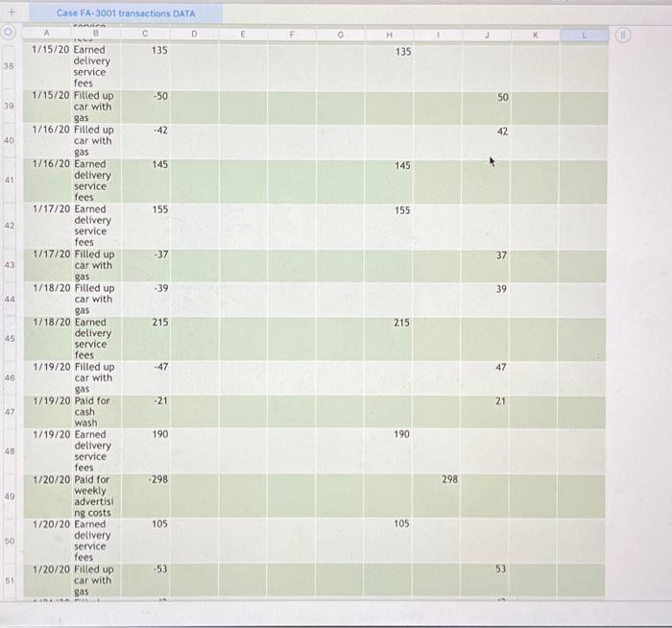Click the 1/20/20 date in row 49

point(52,479)
